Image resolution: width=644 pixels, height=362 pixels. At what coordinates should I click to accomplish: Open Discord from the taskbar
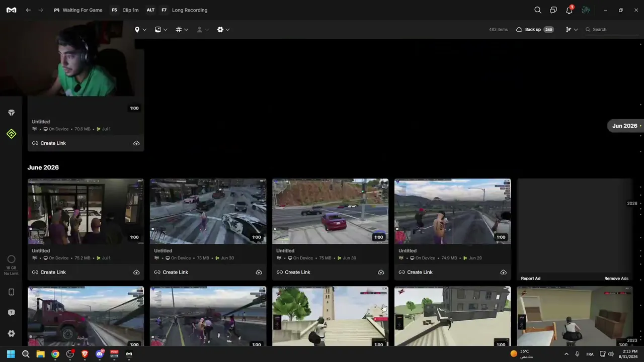click(100, 354)
